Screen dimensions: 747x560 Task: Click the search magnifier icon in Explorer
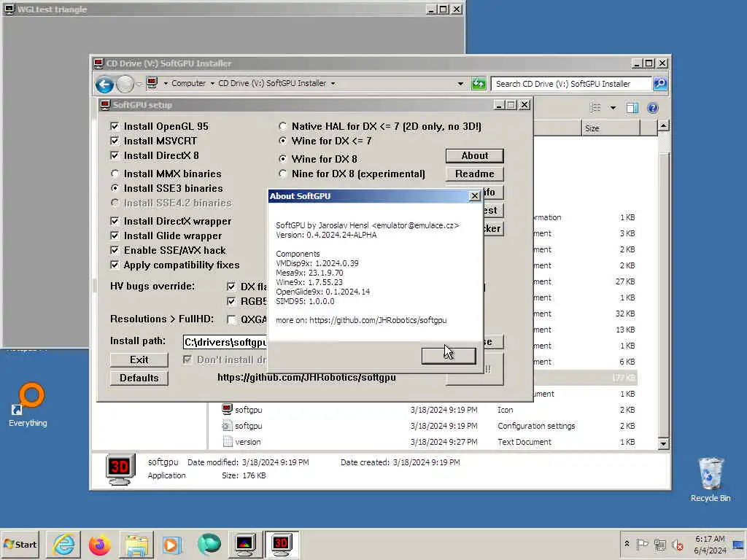point(659,84)
